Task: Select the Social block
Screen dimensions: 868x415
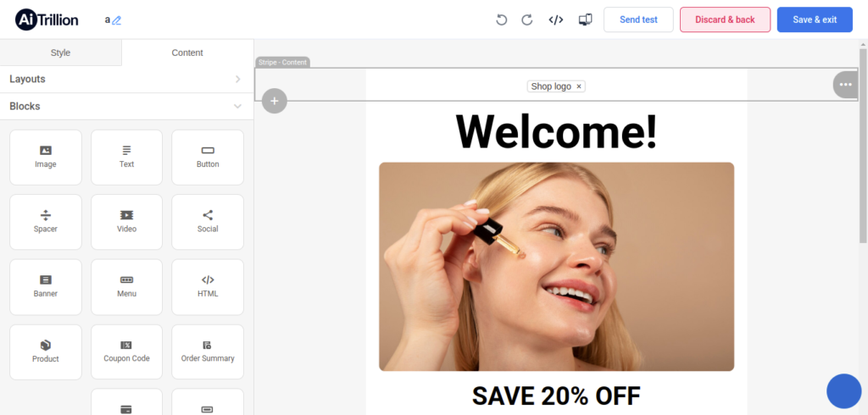Action: 208,222
